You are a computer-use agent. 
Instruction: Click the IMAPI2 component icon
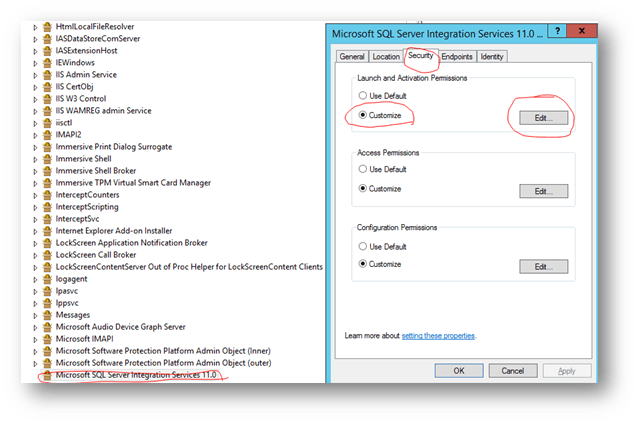(x=47, y=134)
